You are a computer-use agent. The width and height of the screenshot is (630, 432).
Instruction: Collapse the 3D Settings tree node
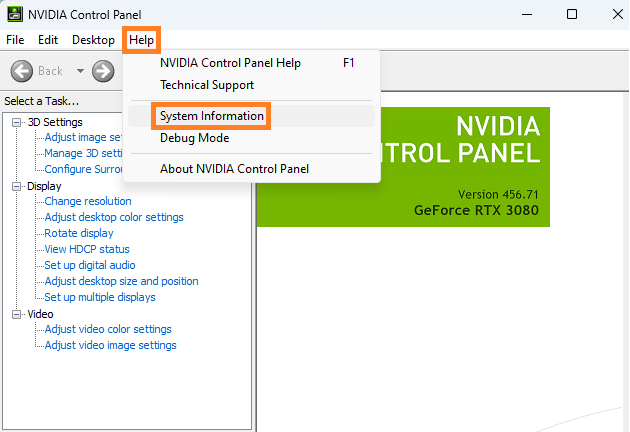[x=16, y=122]
